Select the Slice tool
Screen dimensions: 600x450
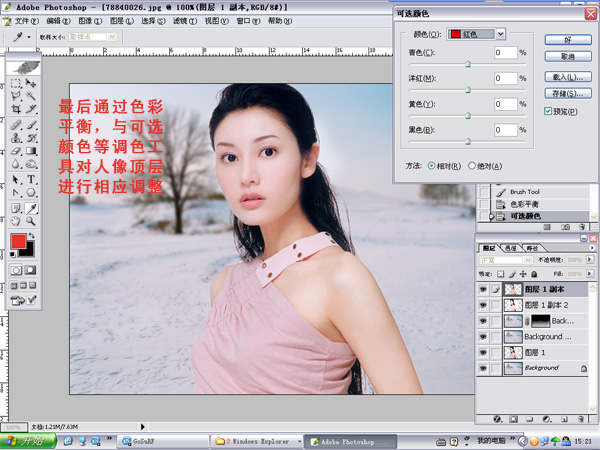[x=31, y=109]
